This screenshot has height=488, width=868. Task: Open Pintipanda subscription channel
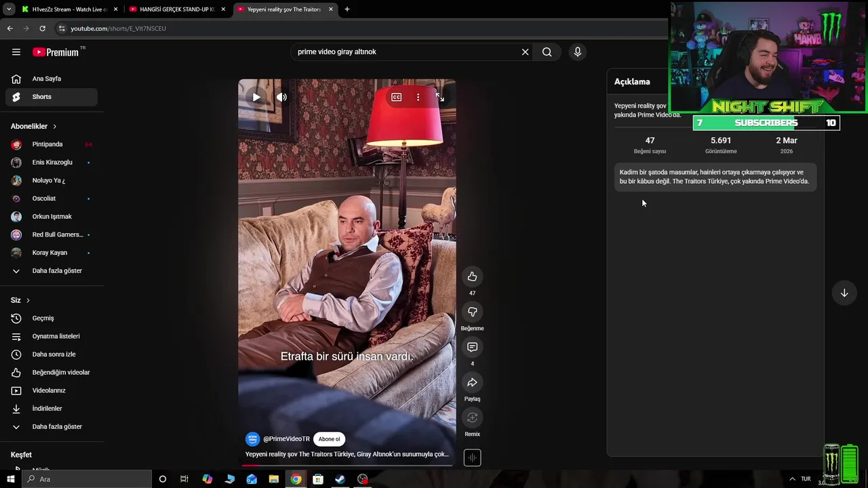(x=52, y=144)
